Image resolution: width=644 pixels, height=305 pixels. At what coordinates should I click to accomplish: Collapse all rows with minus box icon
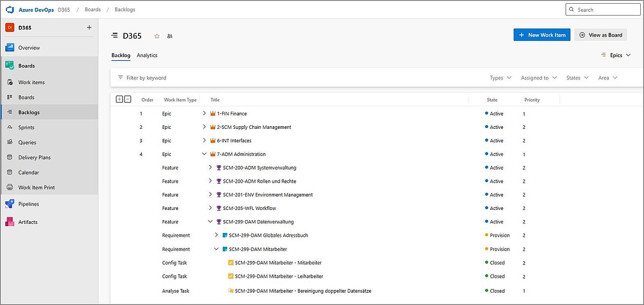[x=128, y=99]
